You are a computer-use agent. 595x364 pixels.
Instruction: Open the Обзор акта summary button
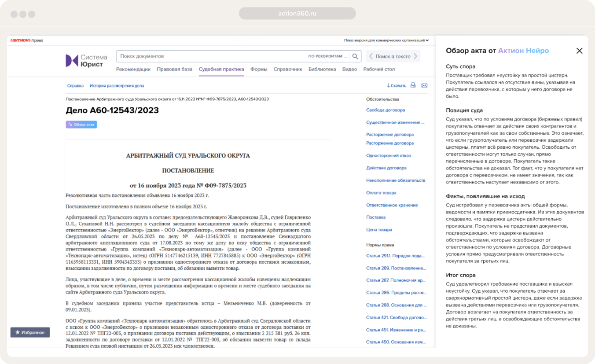[81, 125]
